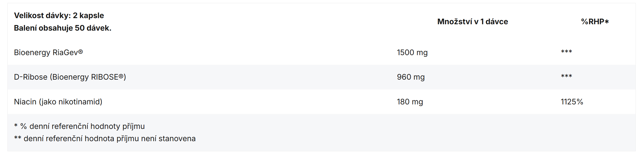This screenshot has height=155, width=644.
Task: Click the '1500 mg' amount value
Action: pyautogui.click(x=412, y=52)
